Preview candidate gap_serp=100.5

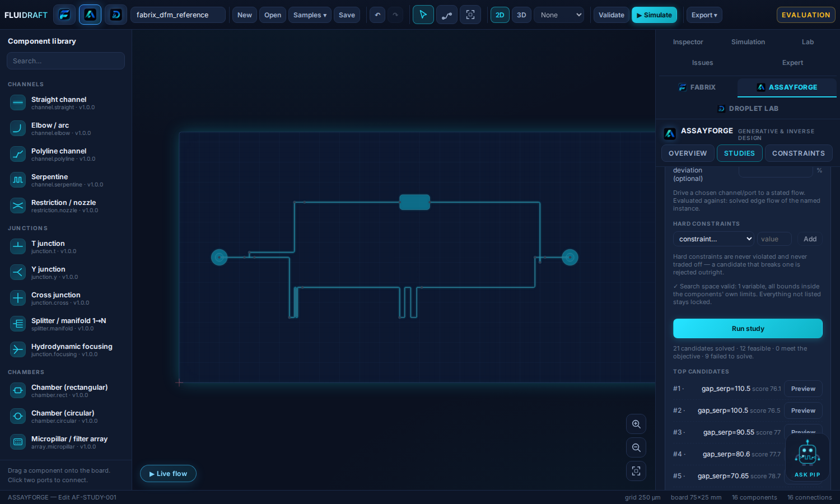click(x=803, y=410)
